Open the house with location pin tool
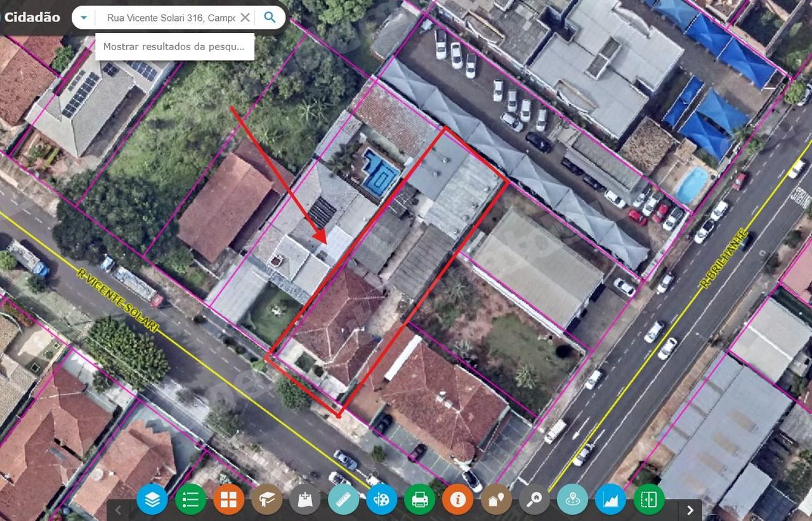The image size is (812, 521). pyautogui.click(x=496, y=499)
